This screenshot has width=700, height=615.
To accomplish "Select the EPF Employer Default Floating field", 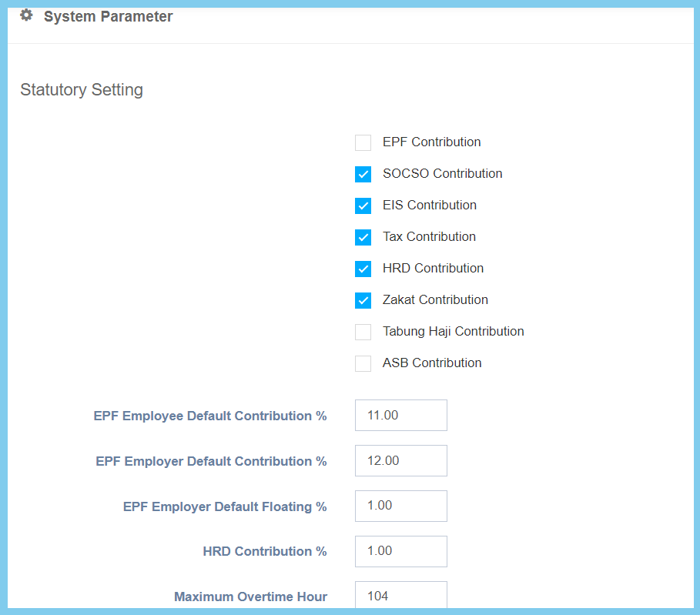I will tap(400, 506).
